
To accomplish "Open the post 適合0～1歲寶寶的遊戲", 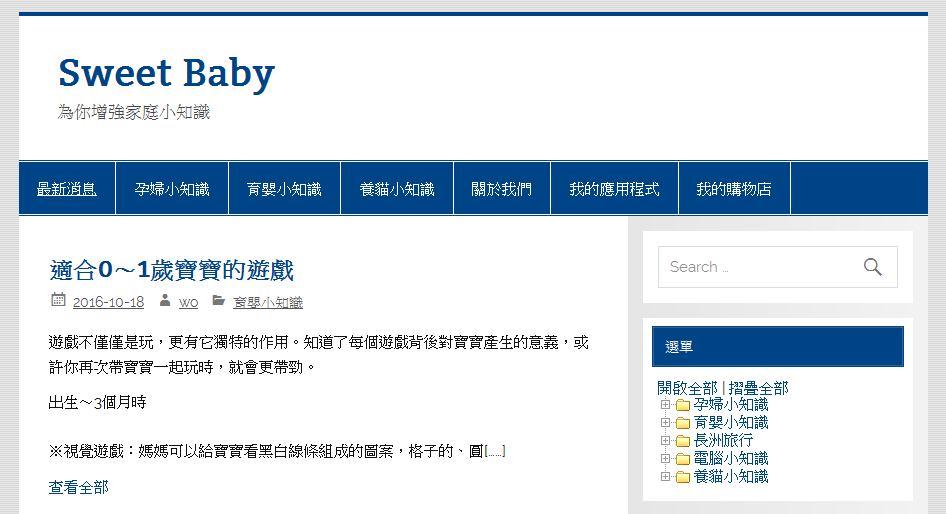I will click(171, 270).
